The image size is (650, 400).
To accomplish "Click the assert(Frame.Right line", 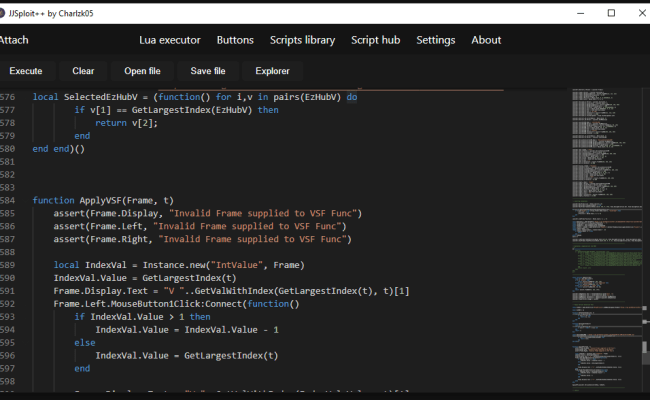I will [x=202, y=239].
